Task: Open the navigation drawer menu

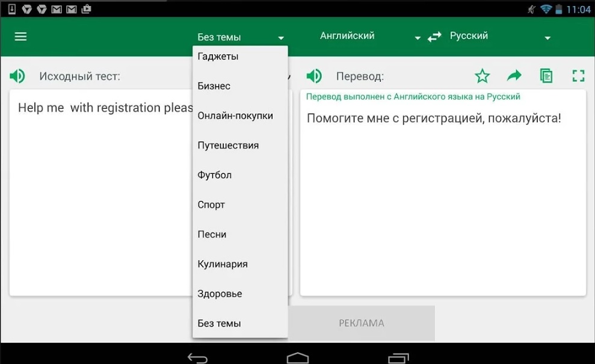Action: point(20,36)
